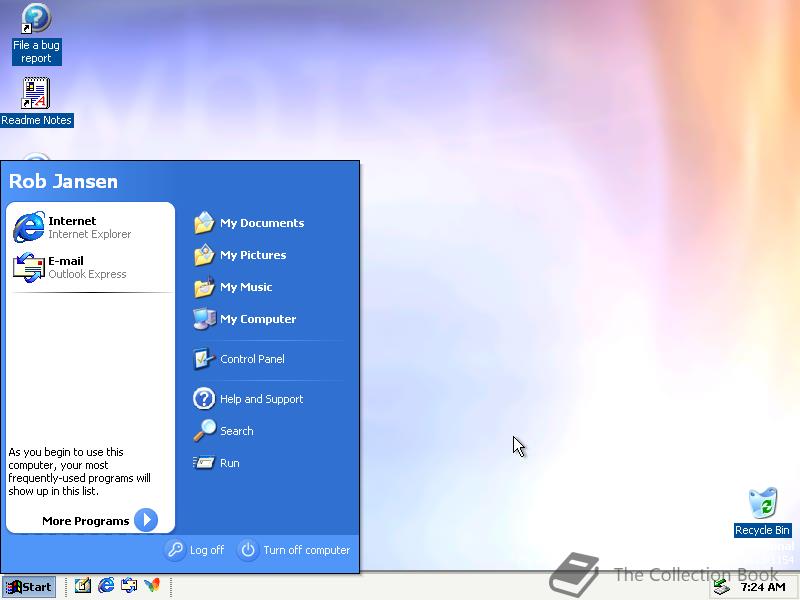This screenshot has height=600, width=800.
Task: Click MSN butterfly quick launch icon
Action: point(152,585)
